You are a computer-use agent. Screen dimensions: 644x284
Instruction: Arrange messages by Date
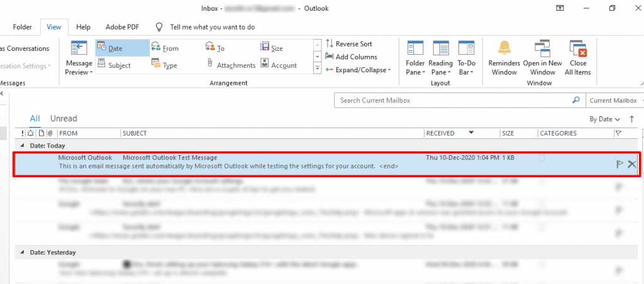point(123,48)
